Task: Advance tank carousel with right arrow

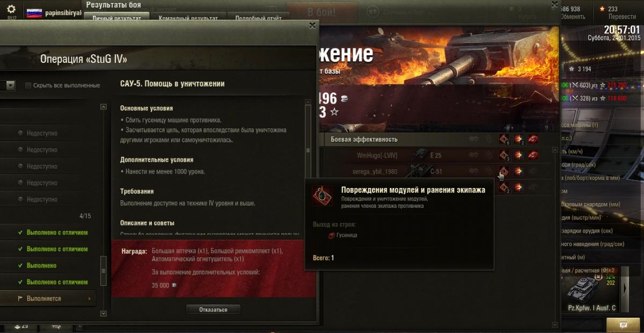Action: point(624,288)
